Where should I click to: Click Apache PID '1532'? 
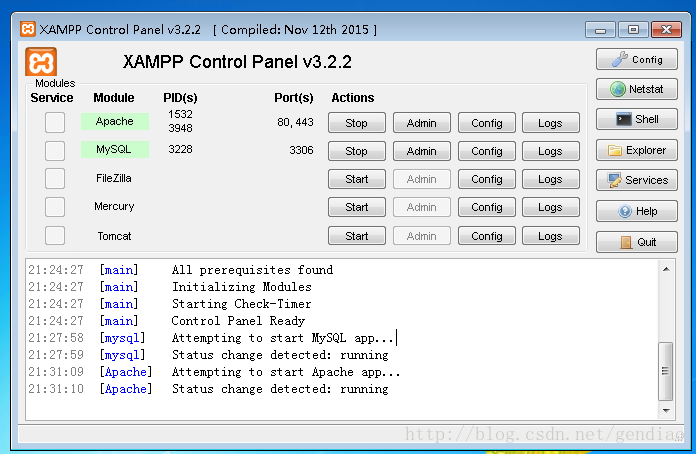pos(180,114)
